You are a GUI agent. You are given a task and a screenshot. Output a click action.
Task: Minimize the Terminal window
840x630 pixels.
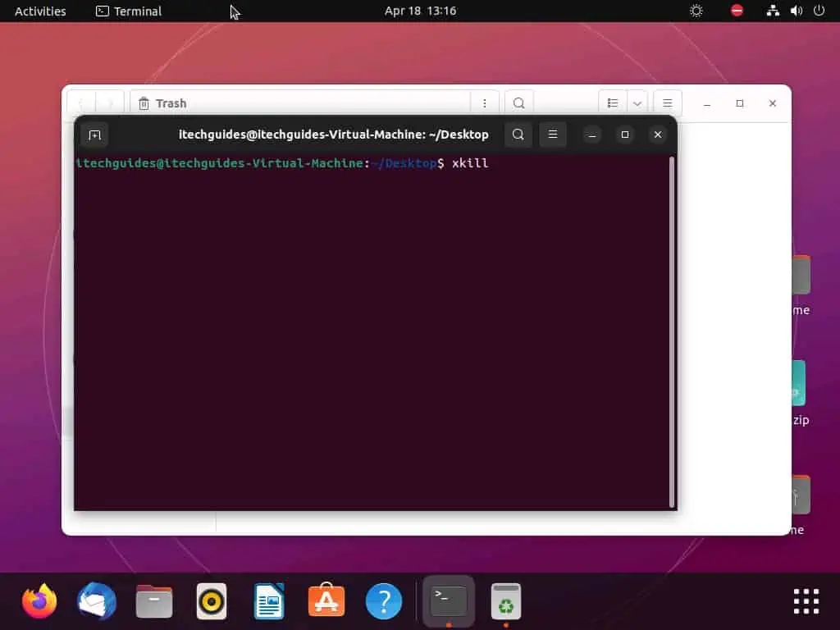point(592,135)
